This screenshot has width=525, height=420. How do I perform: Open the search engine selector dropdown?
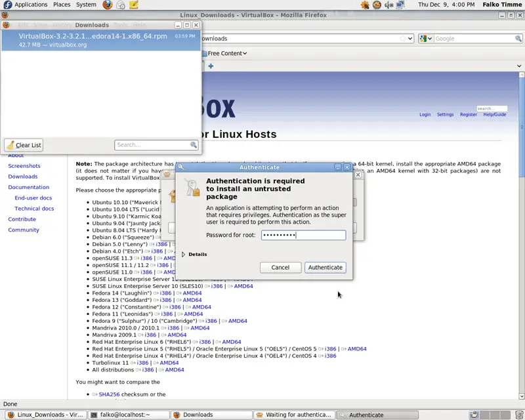point(430,39)
